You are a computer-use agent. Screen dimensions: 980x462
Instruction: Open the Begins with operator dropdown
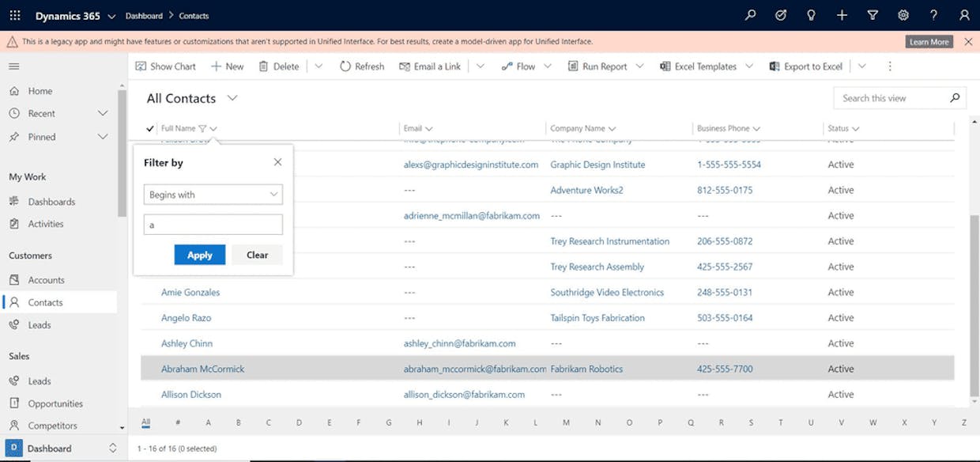213,195
